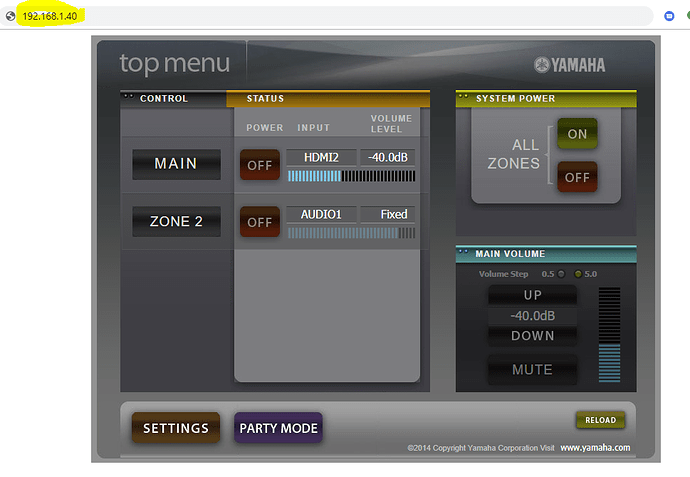Click the vertical main volume meter
The height and width of the screenshot is (477, 690).
(609, 334)
